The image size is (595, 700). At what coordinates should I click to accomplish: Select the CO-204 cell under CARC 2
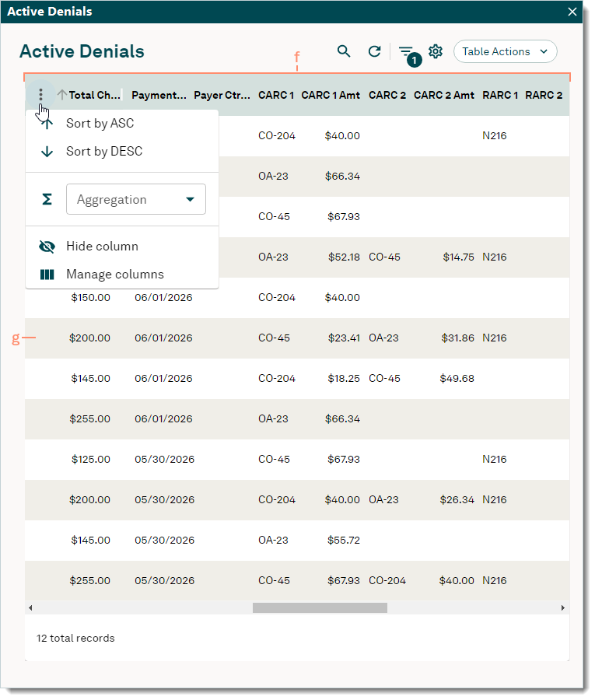click(x=387, y=581)
